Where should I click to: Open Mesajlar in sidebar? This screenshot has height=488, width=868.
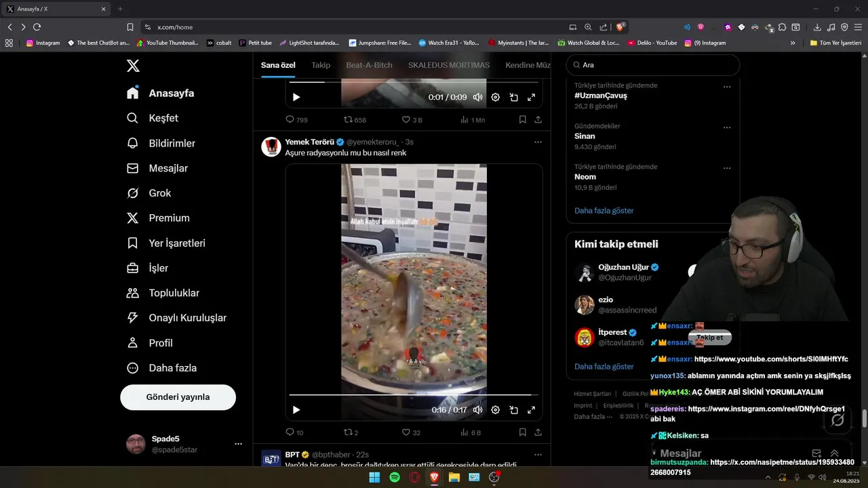157,168
